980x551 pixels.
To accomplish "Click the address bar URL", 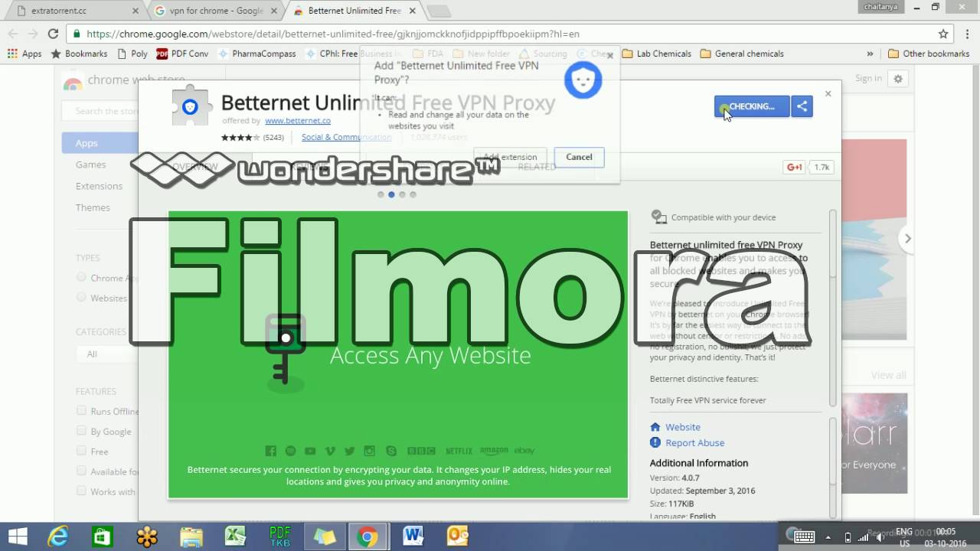I will point(332,34).
